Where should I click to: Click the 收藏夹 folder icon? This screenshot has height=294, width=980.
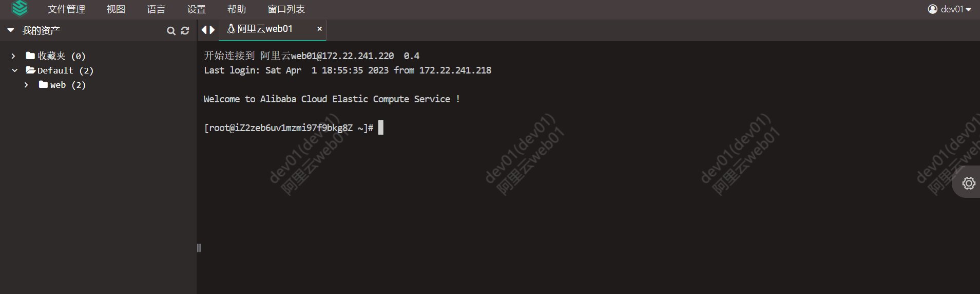[x=30, y=56]
